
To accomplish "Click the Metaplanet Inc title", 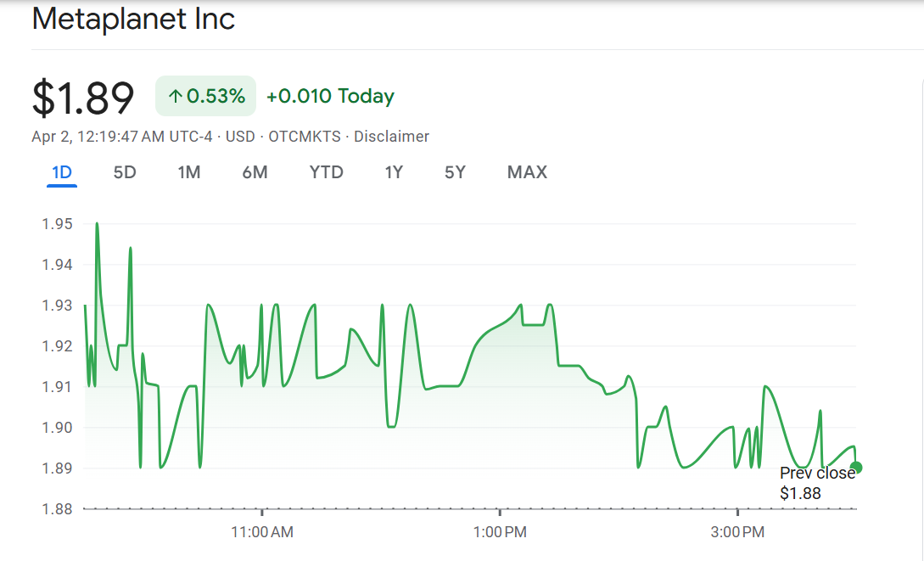I will point(133,19).
